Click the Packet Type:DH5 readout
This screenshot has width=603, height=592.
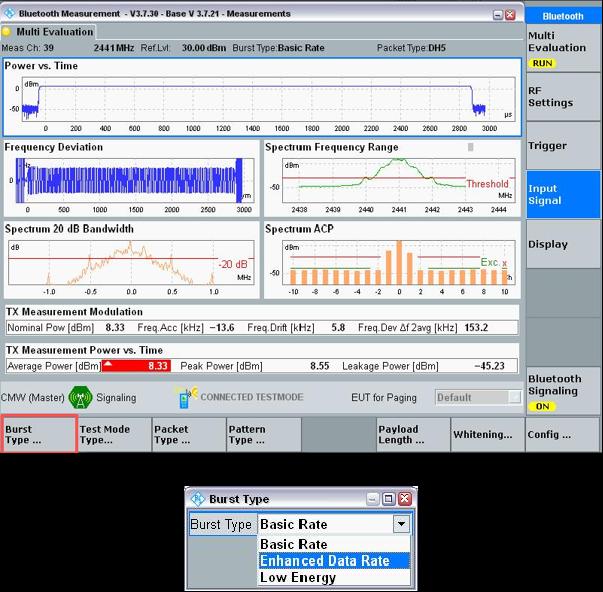[411, 48]
